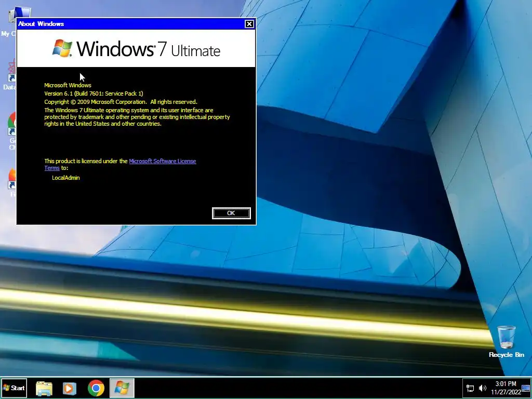Click the OK button in About Windows
This screenshot has height=399, width=532.
point(231,213)
